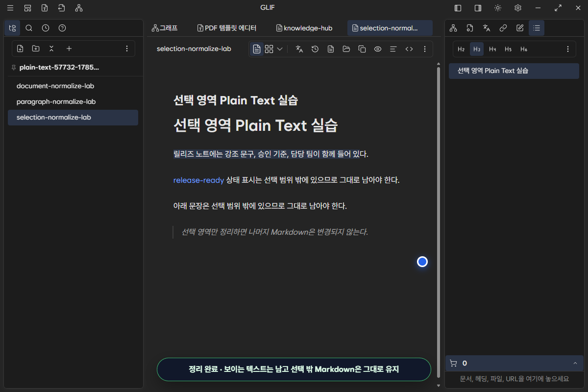Toggle source code view icon
This screenshot has width=588, height=392.
pos(409,49)
